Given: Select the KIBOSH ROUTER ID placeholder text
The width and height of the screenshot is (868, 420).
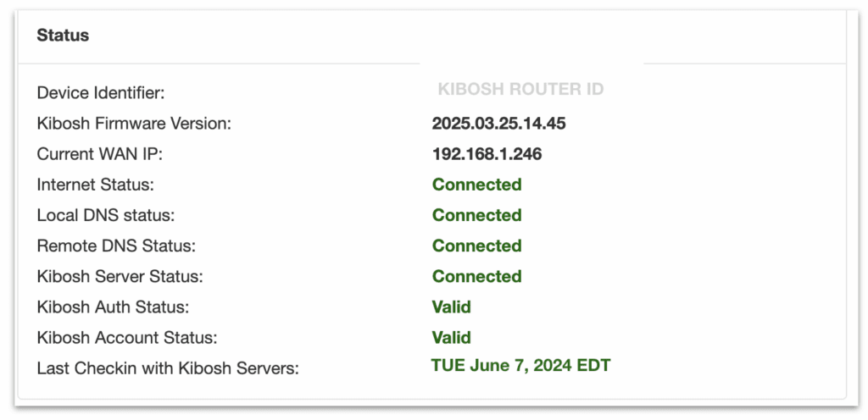Looking at the screenshot, I should (520, 89).
